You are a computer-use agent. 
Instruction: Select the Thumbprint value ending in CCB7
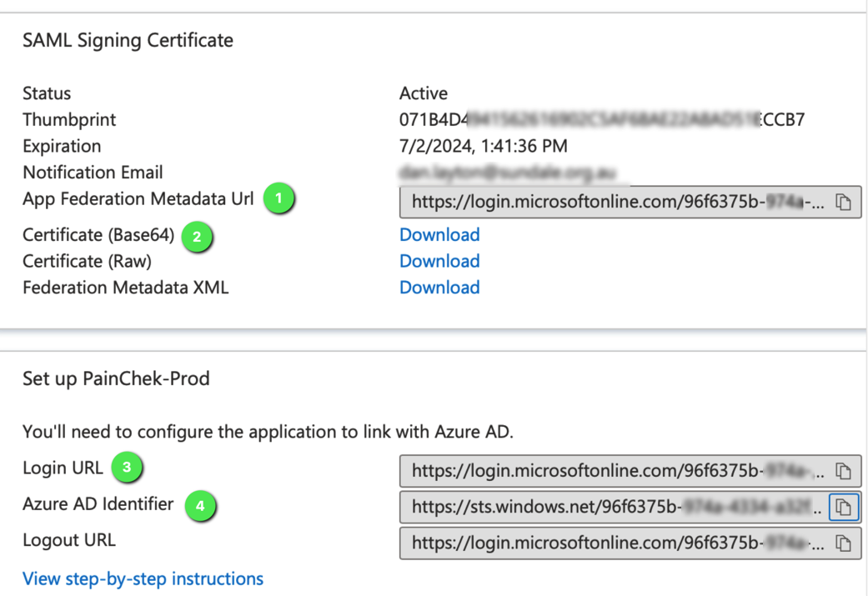(x=602, y=119)
